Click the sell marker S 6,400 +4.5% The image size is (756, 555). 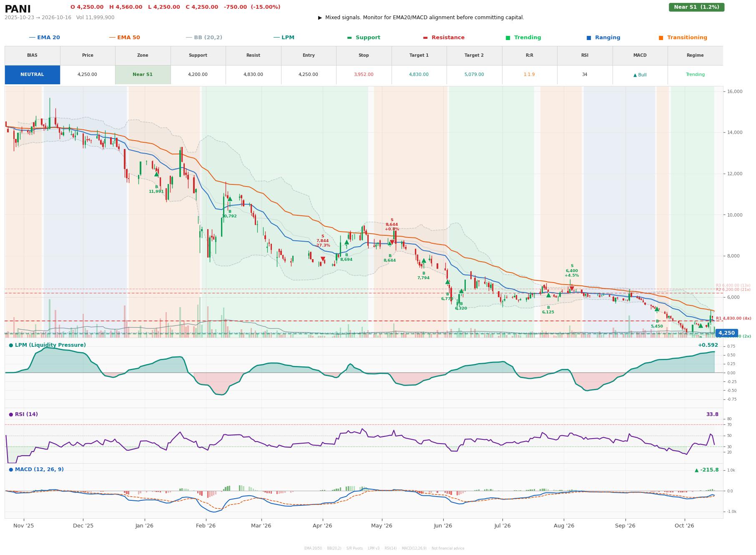pyautogui.click(x=572, y=289)
